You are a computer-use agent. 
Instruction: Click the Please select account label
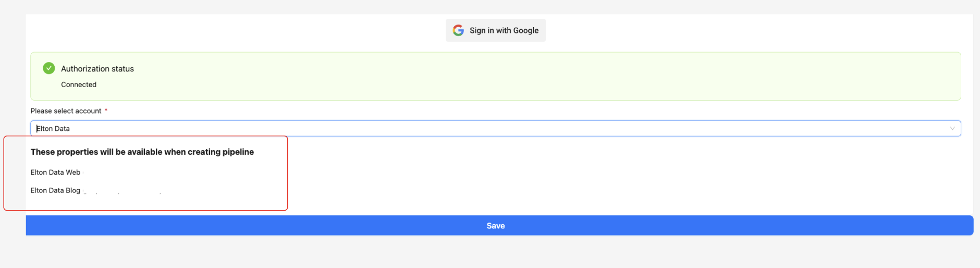[x=66, y=111]
